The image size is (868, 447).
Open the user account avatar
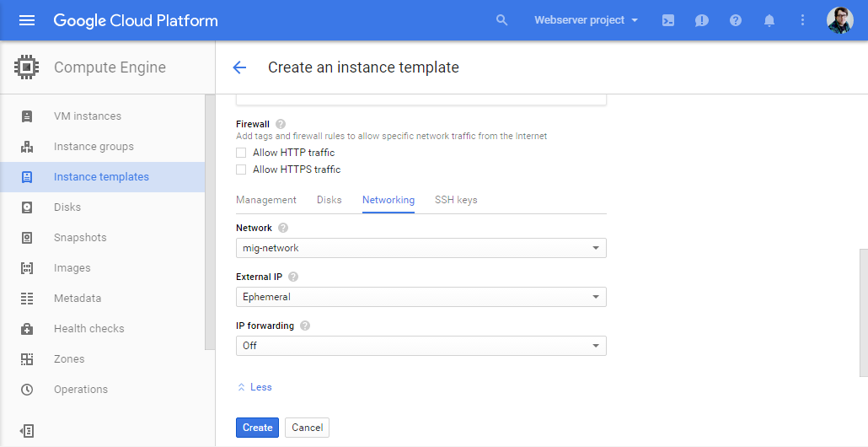839,20
